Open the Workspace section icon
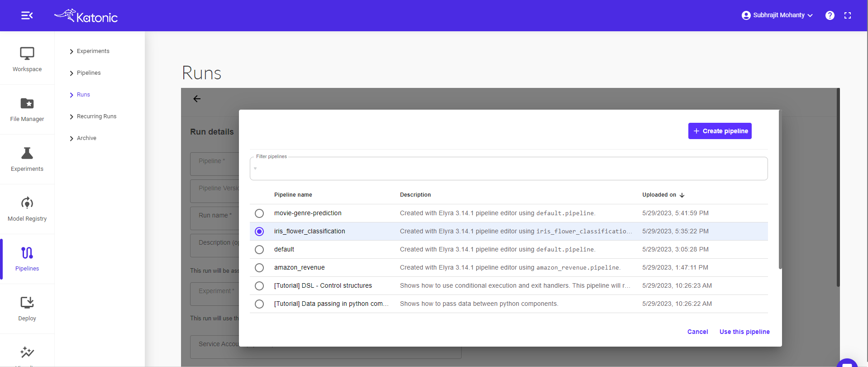 (27, 53)
